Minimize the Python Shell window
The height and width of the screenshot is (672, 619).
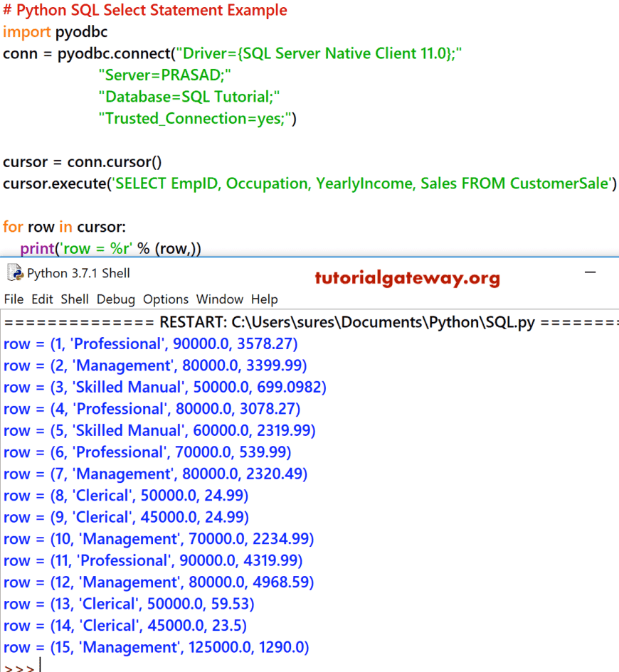coord(590,272)
